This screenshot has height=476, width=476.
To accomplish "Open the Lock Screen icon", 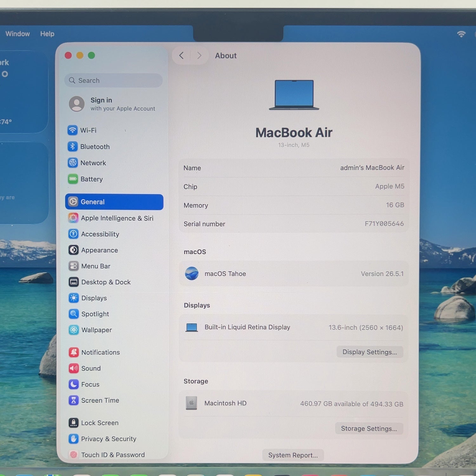I will point(74,423).
